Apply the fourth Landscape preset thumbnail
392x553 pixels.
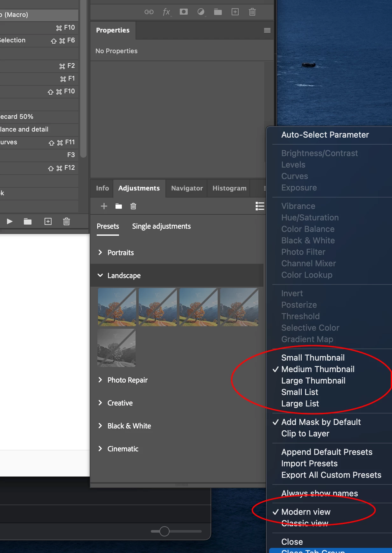(239, 307)
